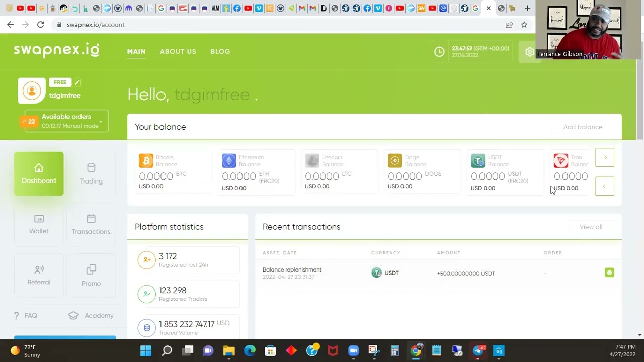Open the ABOUT US page
Screen dimensions: 644x362
click(178, 51)
